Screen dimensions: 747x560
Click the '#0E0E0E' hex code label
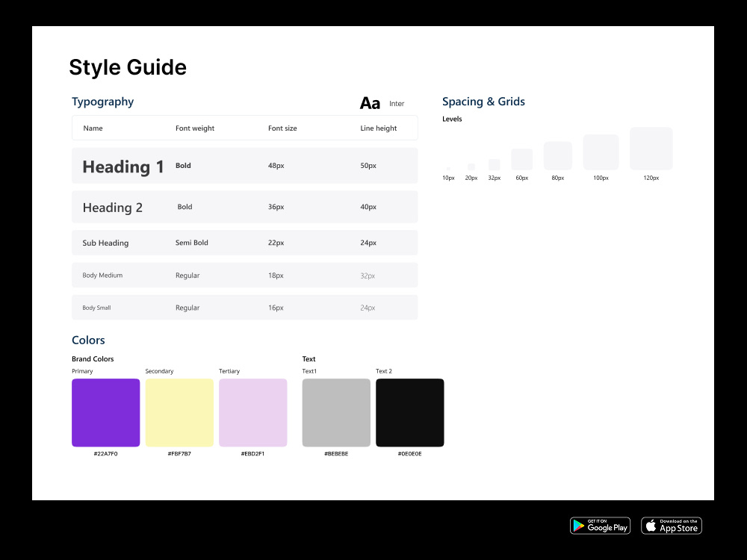tap(409, 454)
